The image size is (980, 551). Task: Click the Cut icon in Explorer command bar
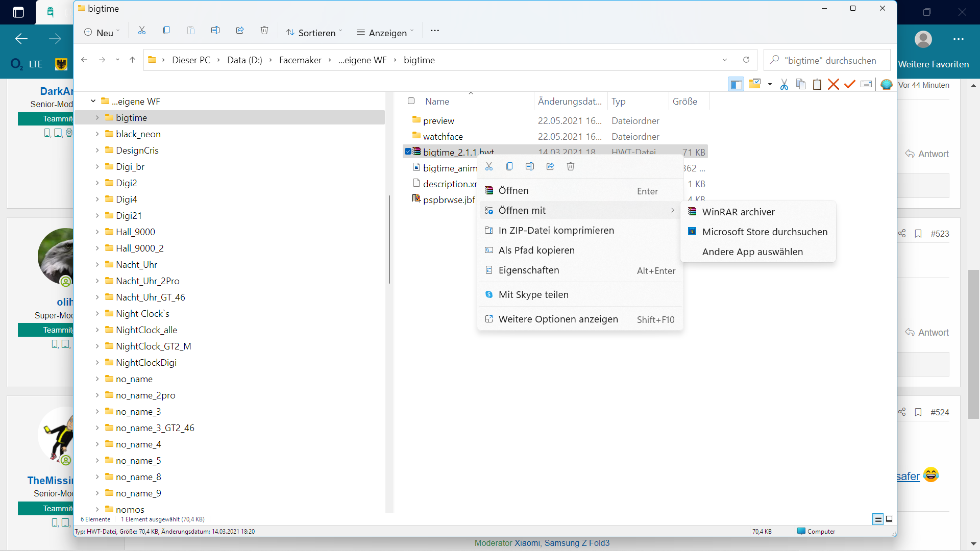pos(142,31)
